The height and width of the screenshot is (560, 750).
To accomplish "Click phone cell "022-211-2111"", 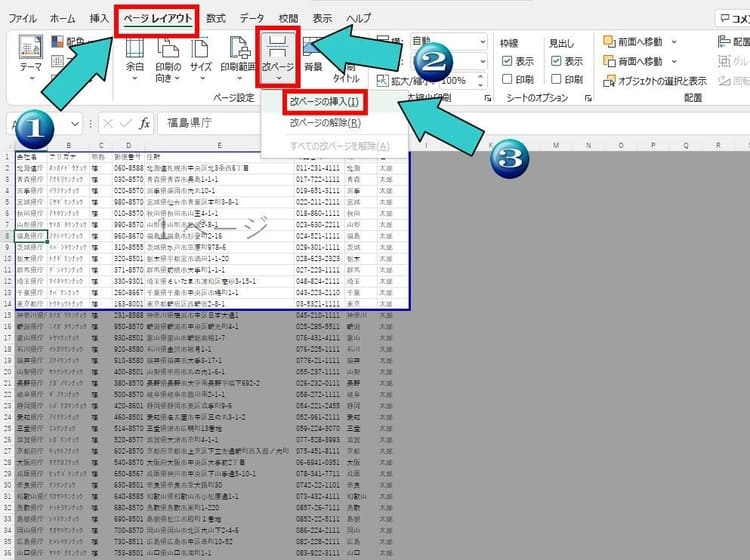I will (318, 202).
